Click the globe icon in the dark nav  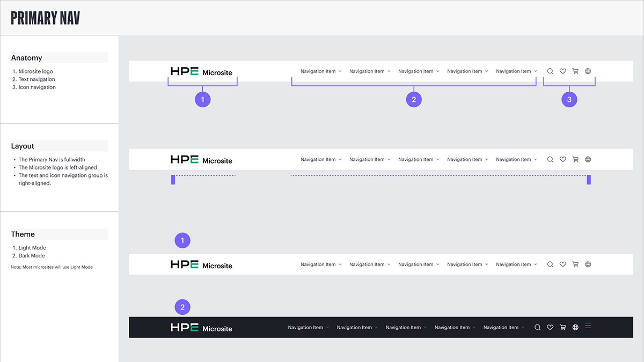tap(575, 327)
